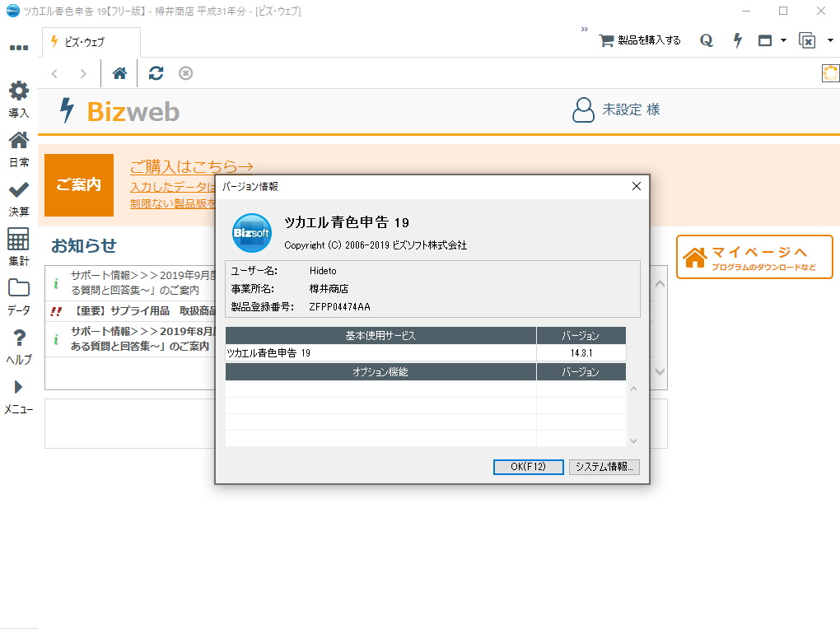The width and height of the screenshot is (840, 629).
Task: Reload the Bizweb page
Action: pos(156,73)
